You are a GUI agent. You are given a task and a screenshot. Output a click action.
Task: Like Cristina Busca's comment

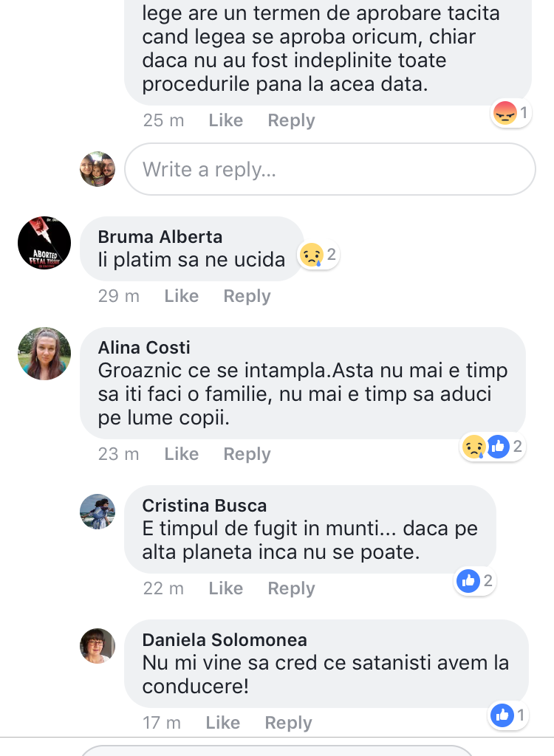coord(225,588)
